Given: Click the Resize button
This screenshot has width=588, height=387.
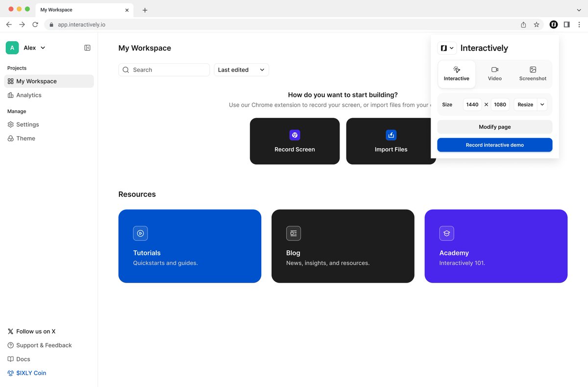Looking at the screenshot, I should [x=525, y=104].
